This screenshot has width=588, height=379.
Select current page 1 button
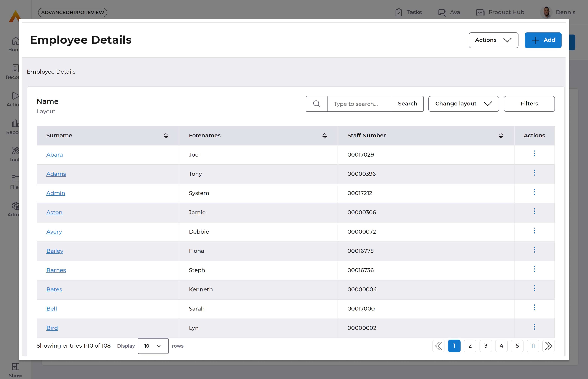pos(454,346)
